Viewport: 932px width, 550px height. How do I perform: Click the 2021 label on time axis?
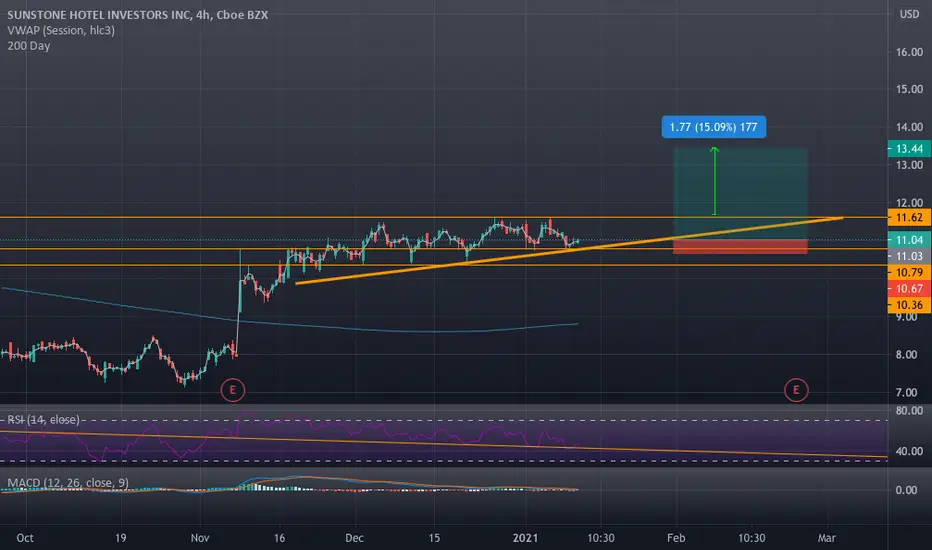525,538
